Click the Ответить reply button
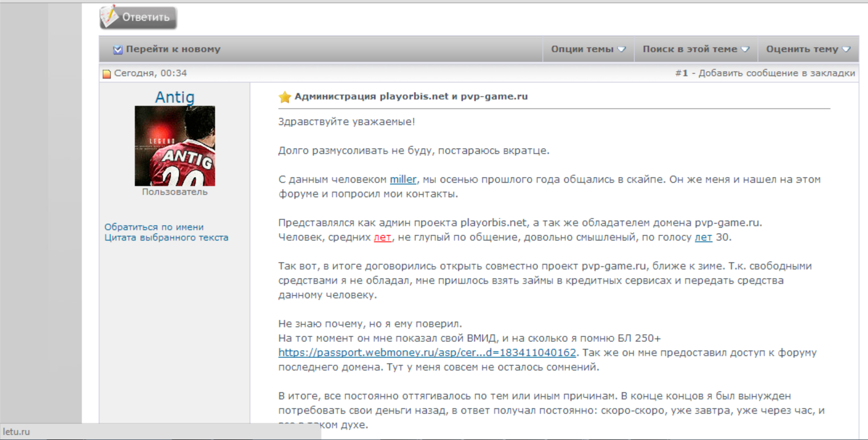 pyautogui.click(x=138, y=17)
